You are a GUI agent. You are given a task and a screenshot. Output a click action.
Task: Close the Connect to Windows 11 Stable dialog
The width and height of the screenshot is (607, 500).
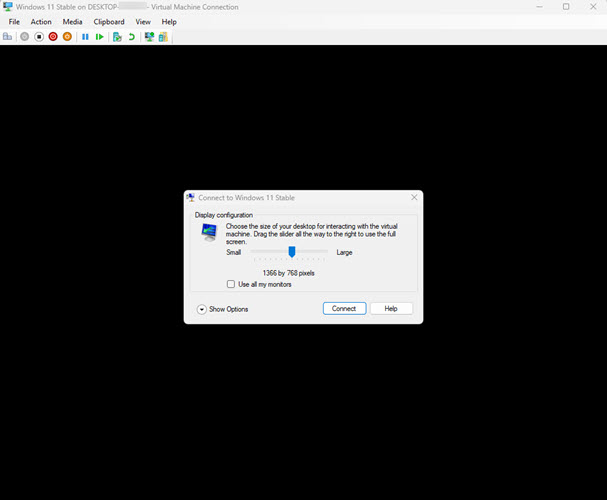[x=414, y=197]
